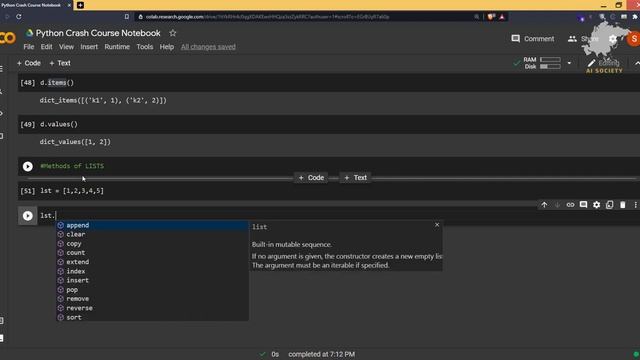Screen dimensions: 640x360
Task: Select pop from autocomplete list
Action: tap(152, 290)
